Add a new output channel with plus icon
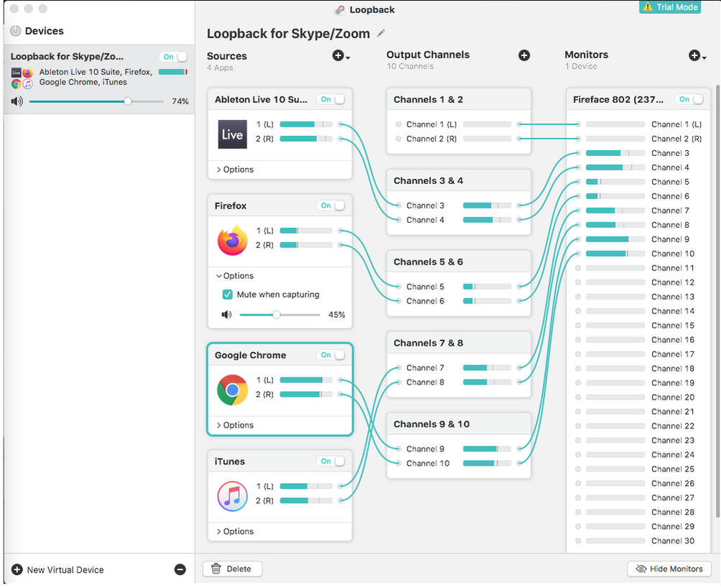Viewport: 721px width, 588px height. pyautogui.click(x=524, y=55)
